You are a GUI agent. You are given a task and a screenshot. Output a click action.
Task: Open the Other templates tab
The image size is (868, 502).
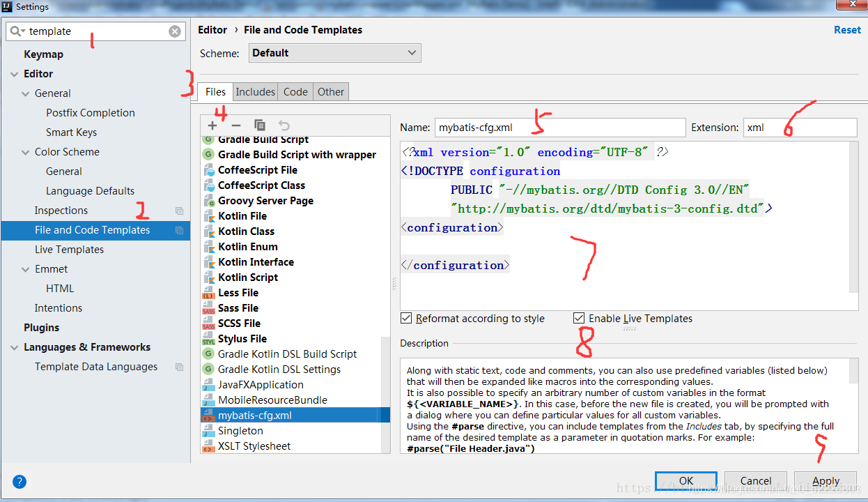(x=330, y=91)
